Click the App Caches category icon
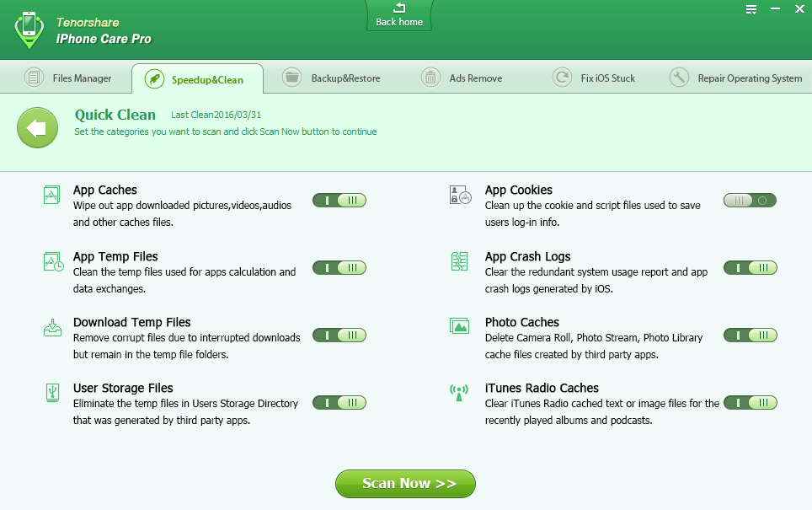The width and height of the screenshot is (812, 510). [x=52, y=196]
